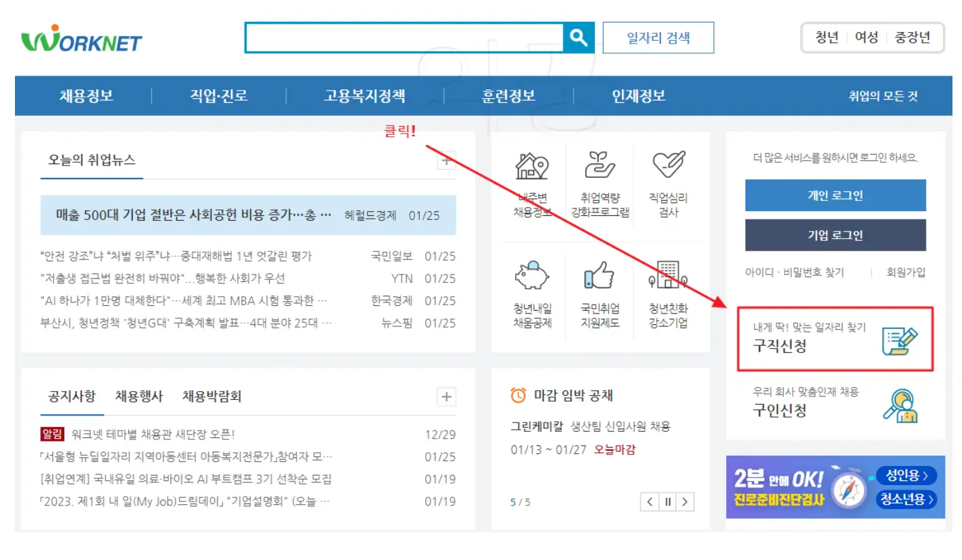Viewport: 962px width, 560px height.
Task: Expand 오늘의 취업뉴스 with the plus button
Action: pyautogui.click(x=446, y=161)
